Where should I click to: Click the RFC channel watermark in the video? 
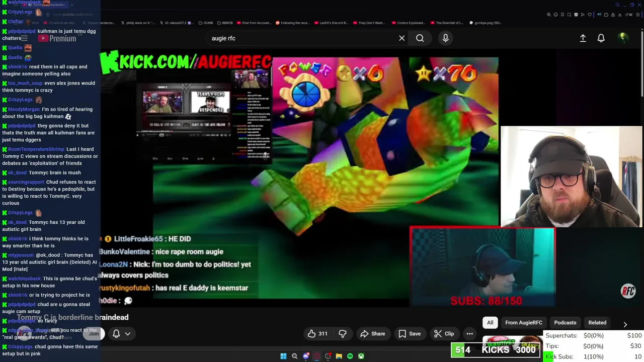click(x=628, y=291)
